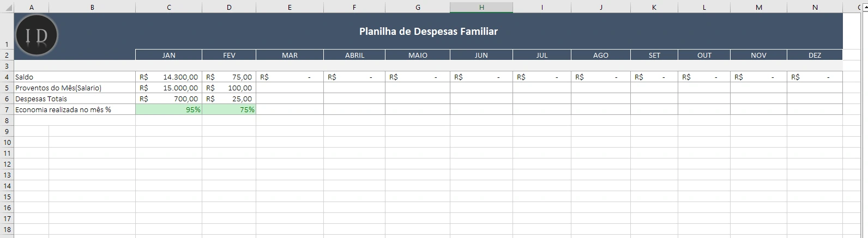Click the FEV month header cell
This screenshot has height=238, width=868.
tap(229, 55)
